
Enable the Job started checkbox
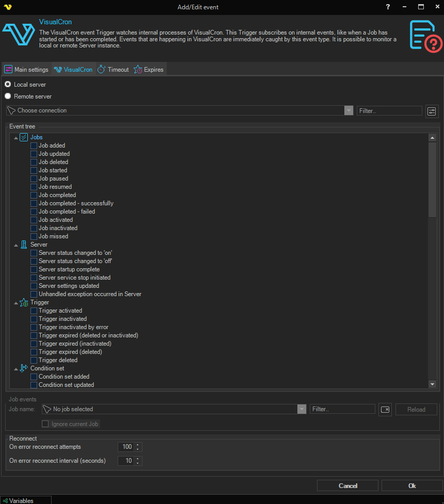tap(34, 170)
